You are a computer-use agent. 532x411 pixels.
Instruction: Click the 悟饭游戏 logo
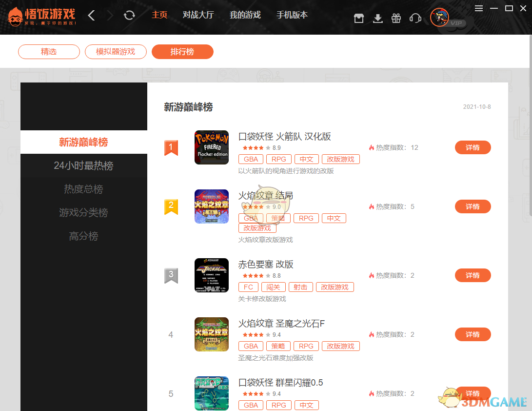[x=42, y=17]
